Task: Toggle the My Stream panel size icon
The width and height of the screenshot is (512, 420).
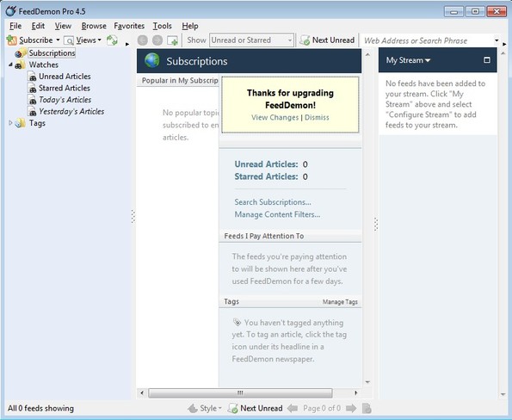Action: [486, 59]
